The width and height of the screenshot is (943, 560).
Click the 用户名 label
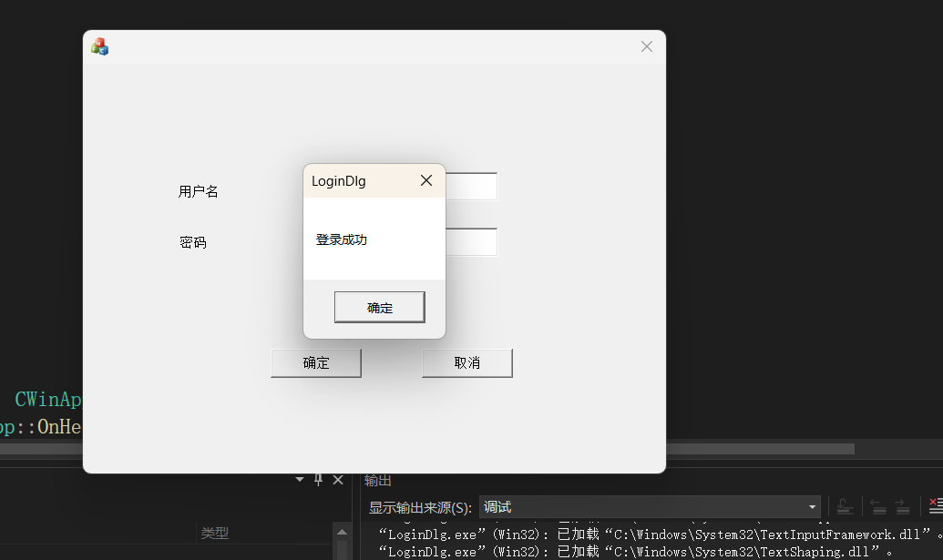198,191
